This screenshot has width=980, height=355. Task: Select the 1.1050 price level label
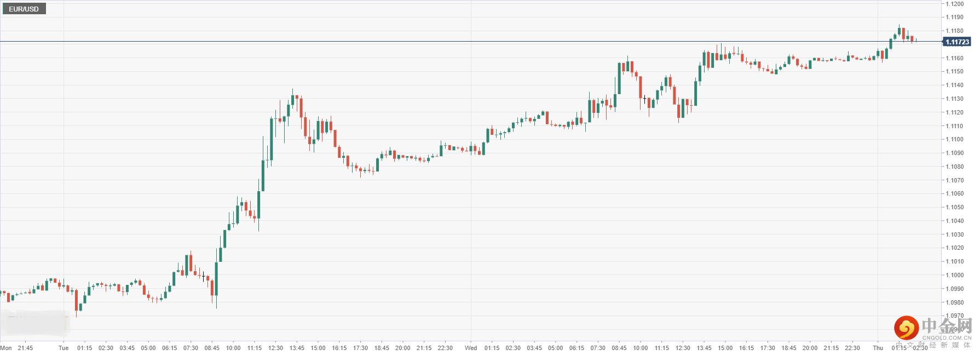click(955, 208)
